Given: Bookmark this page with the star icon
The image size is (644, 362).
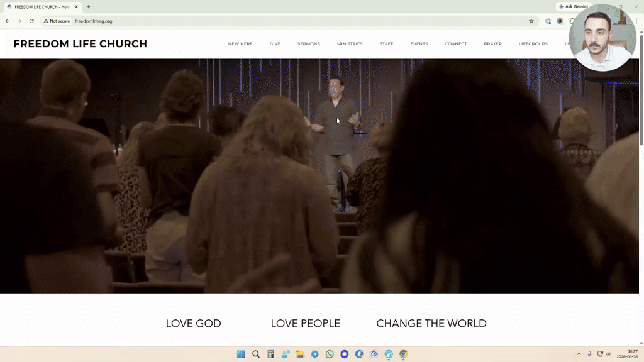Looking at the screenshot, I should [x=531, y=21].
